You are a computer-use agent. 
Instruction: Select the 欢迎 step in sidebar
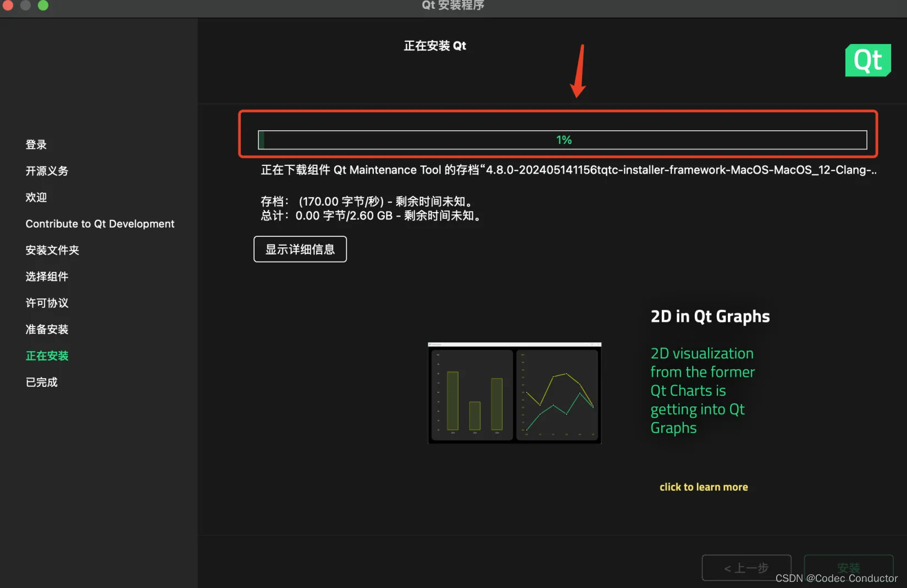pos(36,197)
